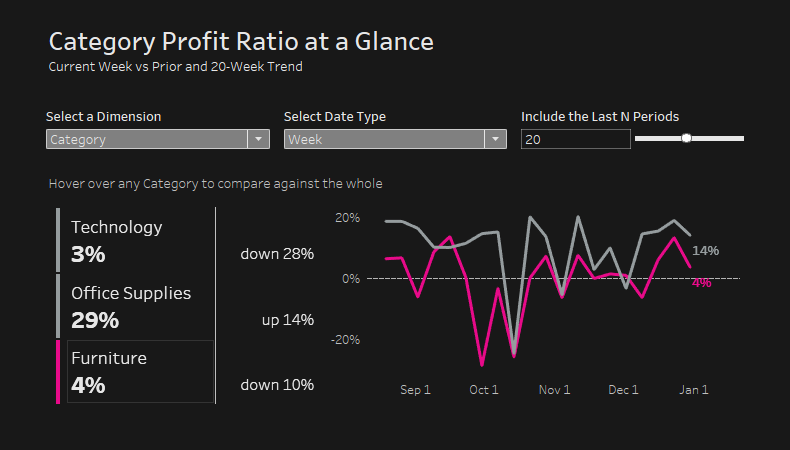Select the Furniture category card
Image resolution: width=790 pixels, height=450 pixels.
[137, 371]
